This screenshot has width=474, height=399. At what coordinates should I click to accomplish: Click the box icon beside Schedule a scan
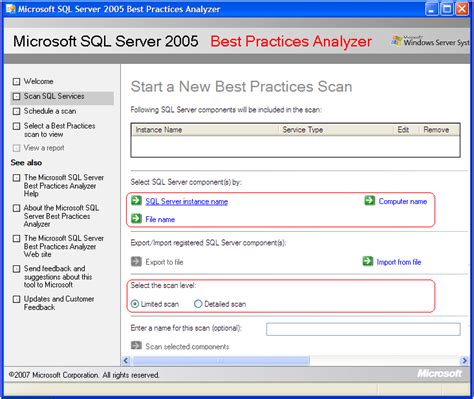(16, 111)
